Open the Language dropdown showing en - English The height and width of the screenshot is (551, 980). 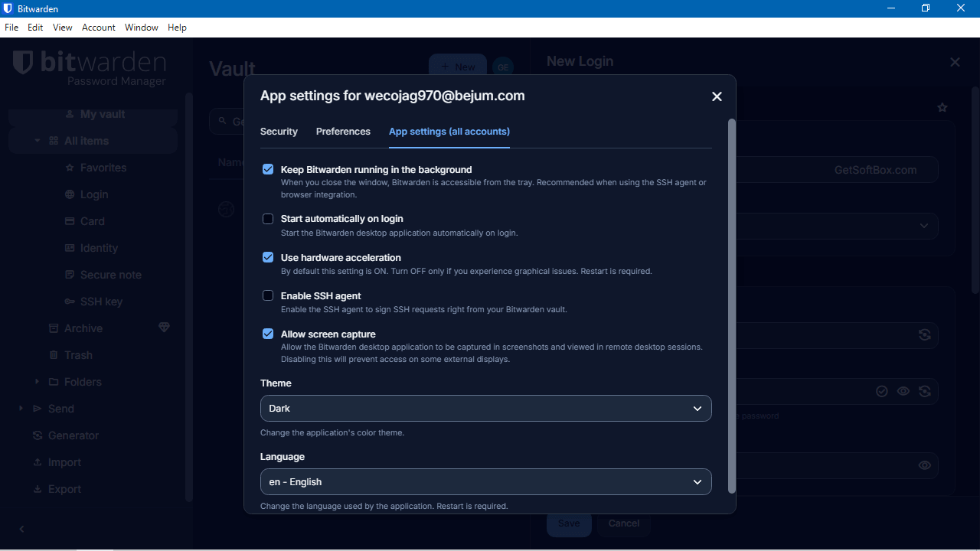coord(486,482)
